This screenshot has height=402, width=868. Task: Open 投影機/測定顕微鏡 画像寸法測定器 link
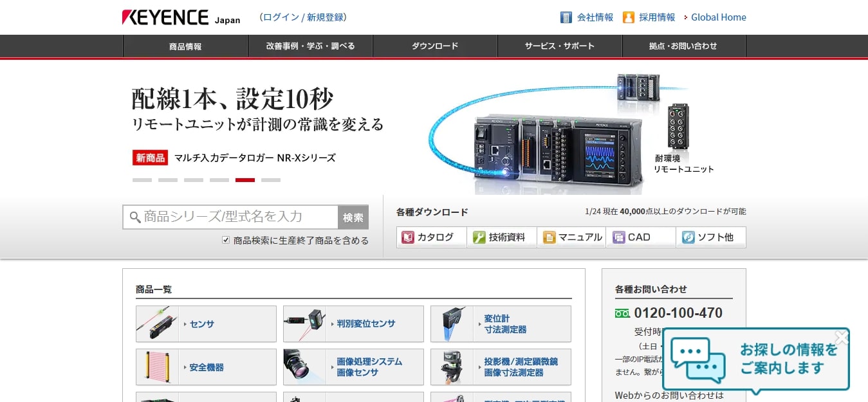[x=521, y=367]
